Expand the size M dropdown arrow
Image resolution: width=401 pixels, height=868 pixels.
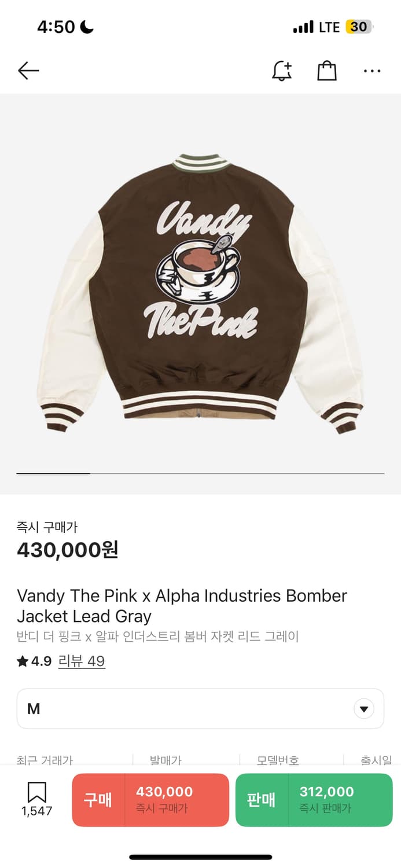[x=364, y=709]
